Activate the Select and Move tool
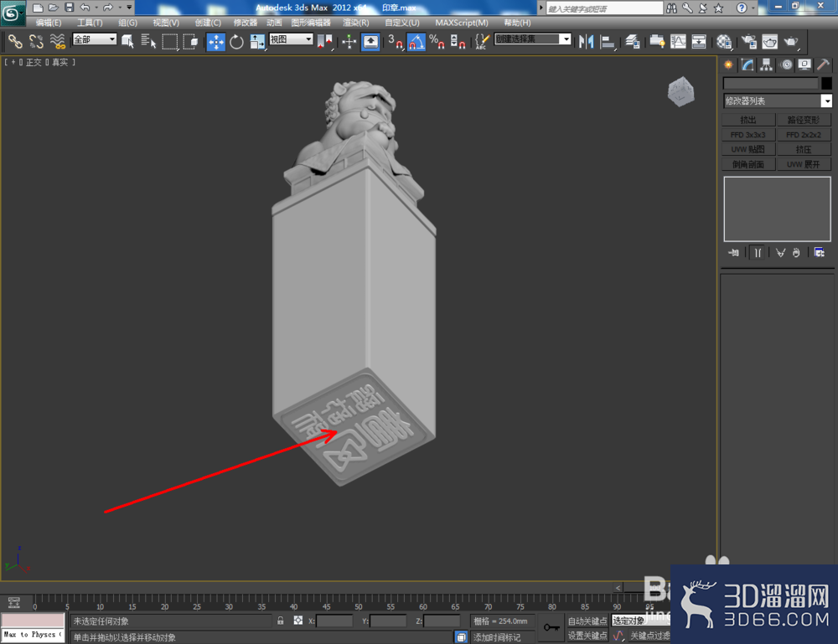This screenshot has width=838, height=644. point(215,42)
